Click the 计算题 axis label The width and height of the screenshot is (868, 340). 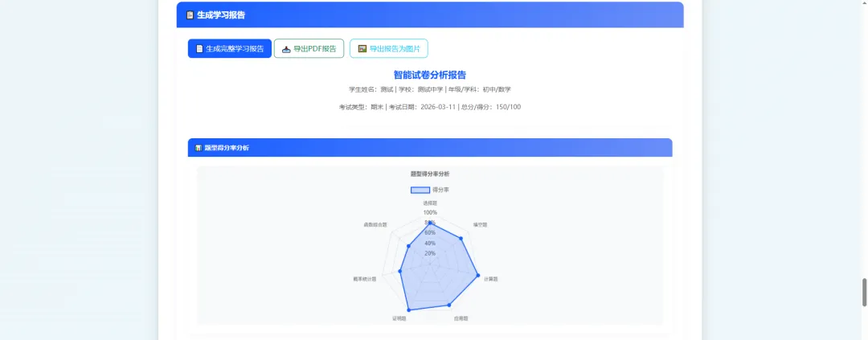click(x=490, y=279)
